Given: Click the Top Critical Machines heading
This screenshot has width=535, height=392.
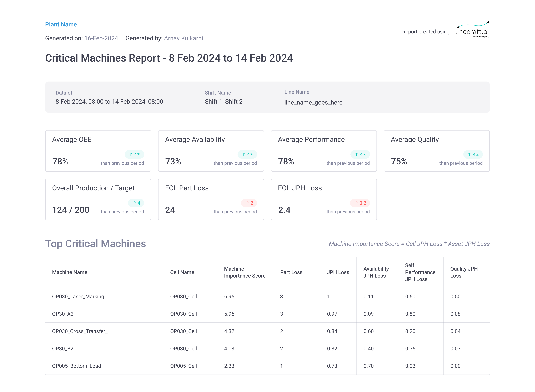Looking at the screenshot, I should [96, 244].
